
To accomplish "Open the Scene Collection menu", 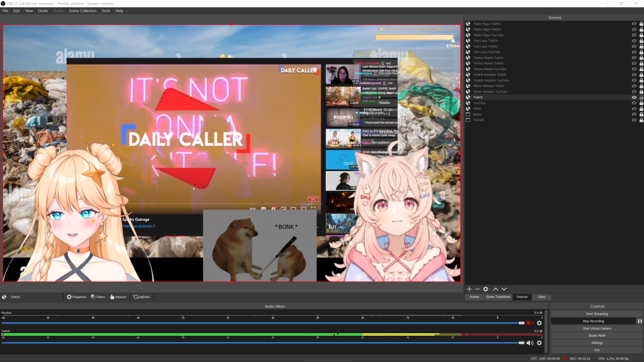I will [83, 11].
